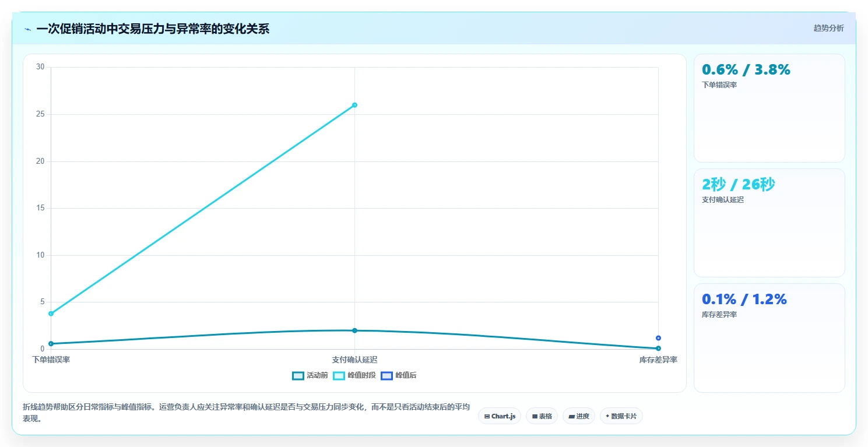Click the 活动前 point at 支付确认延迟
The width and height of the screenshot is (868, 447).
point(354,330)
